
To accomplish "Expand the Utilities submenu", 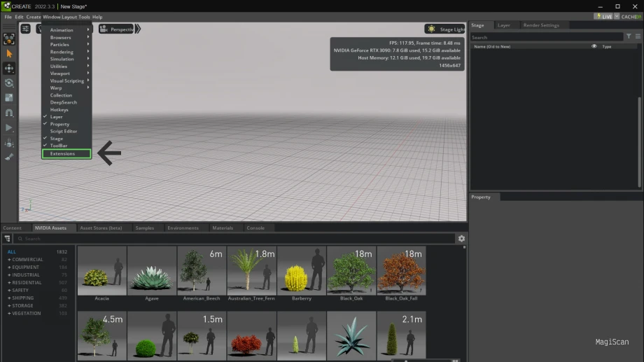I will click(x=66, y=66).
